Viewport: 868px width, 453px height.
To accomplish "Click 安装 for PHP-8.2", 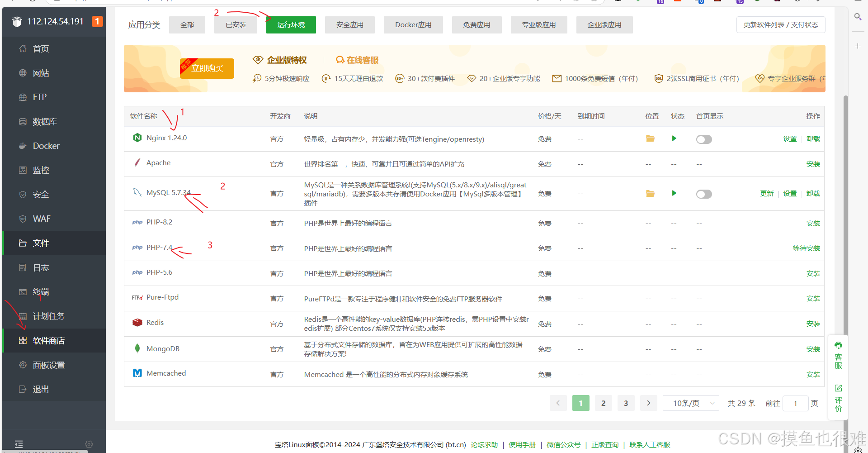I will click(813, 223).
